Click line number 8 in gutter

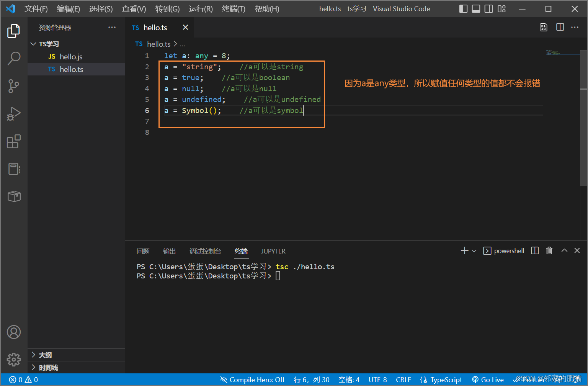[147, 132]
